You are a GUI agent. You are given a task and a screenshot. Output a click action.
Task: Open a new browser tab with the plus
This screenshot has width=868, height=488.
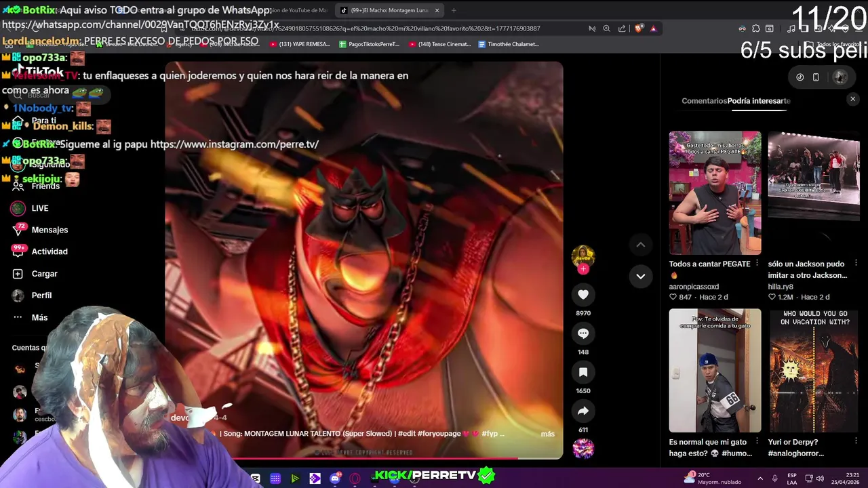(454, 10)
